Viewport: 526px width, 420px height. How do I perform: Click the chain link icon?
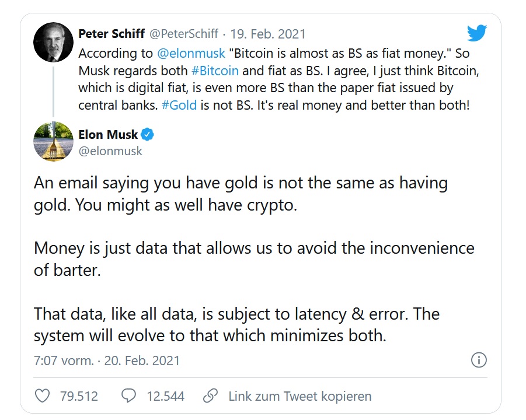pyautogui.click(x=210, y=397)
